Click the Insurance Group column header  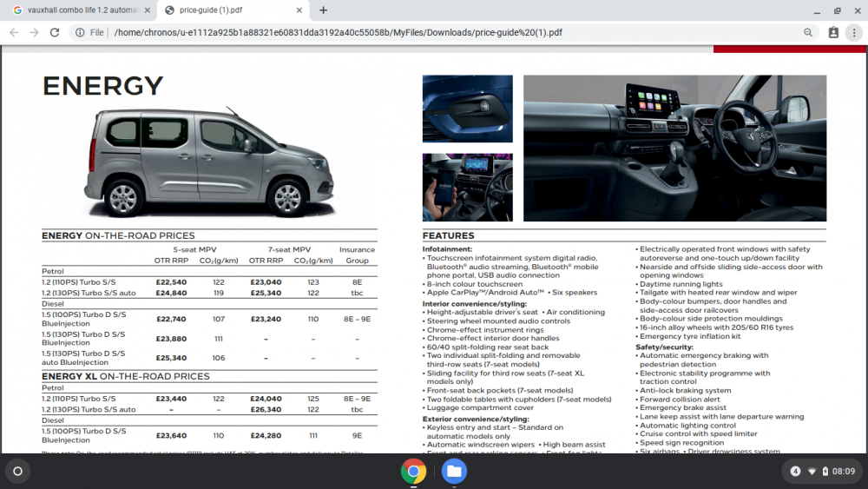pyautogui.click(x=357, y=255)
